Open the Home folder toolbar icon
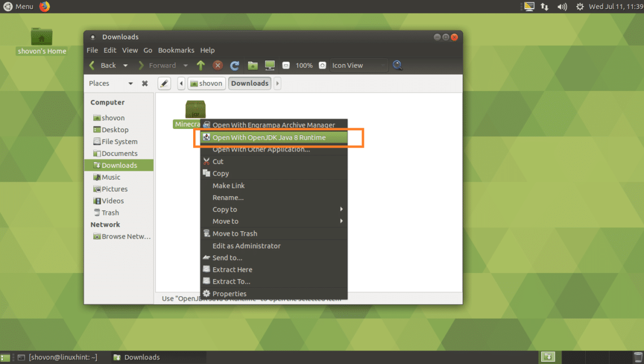This screenshot has width=644, height=364. pos(253,66)
